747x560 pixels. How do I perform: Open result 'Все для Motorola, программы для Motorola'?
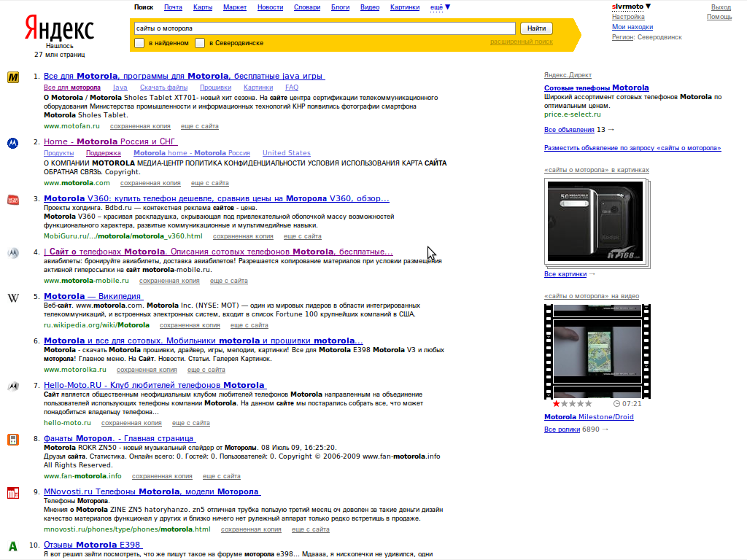185,76
